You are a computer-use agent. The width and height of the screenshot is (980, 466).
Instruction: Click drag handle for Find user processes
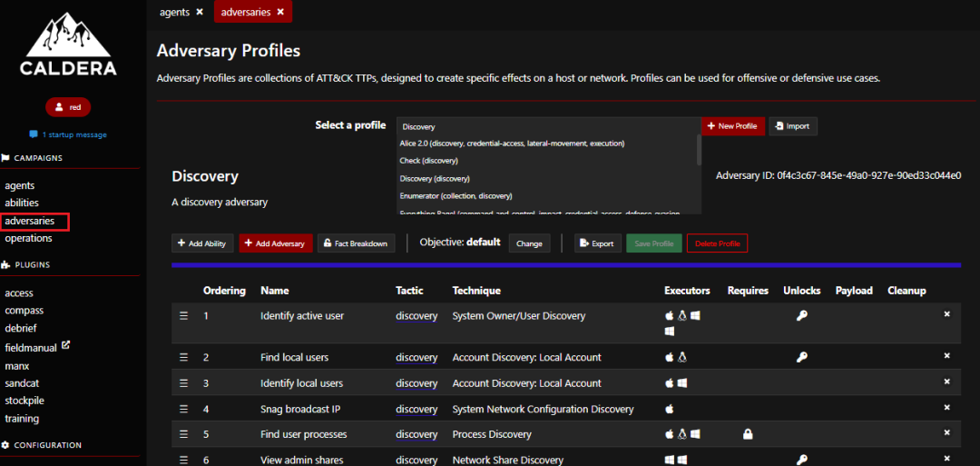point(183,434)
